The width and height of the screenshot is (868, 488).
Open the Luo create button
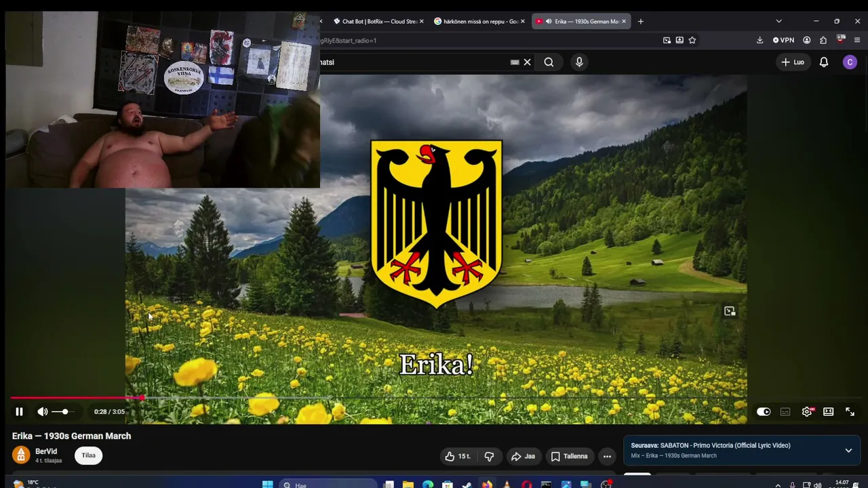(793, 62)
